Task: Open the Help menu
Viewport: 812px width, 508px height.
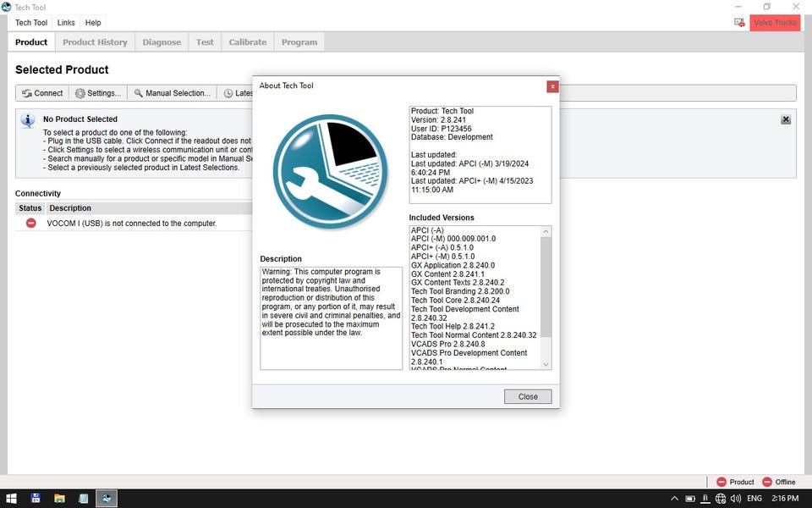Action: click(x=93, y=23)
